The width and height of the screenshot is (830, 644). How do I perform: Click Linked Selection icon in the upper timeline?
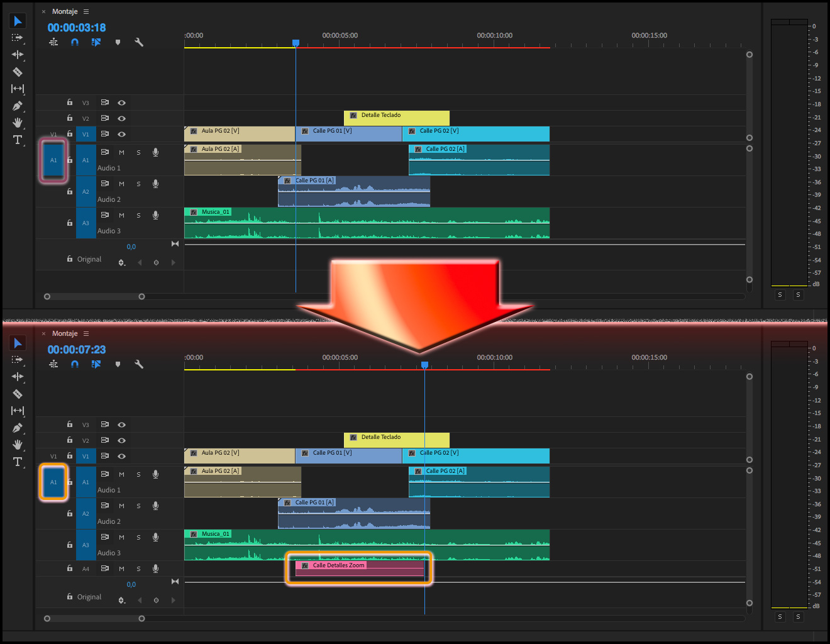[x=96, y=42]
